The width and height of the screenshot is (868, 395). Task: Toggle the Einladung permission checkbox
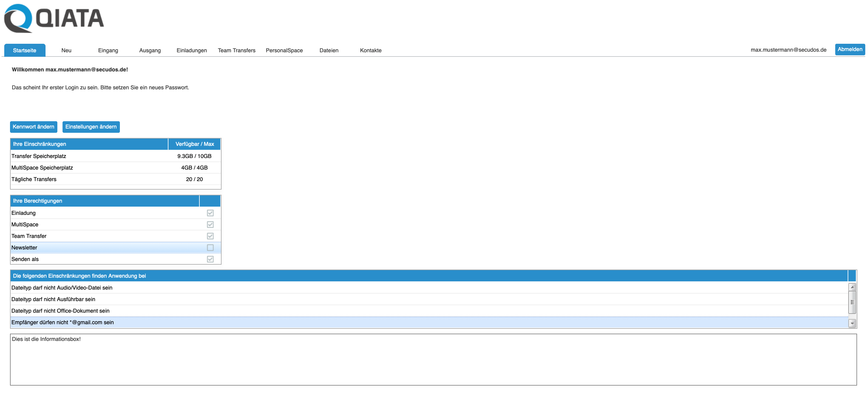click(210, 213)
